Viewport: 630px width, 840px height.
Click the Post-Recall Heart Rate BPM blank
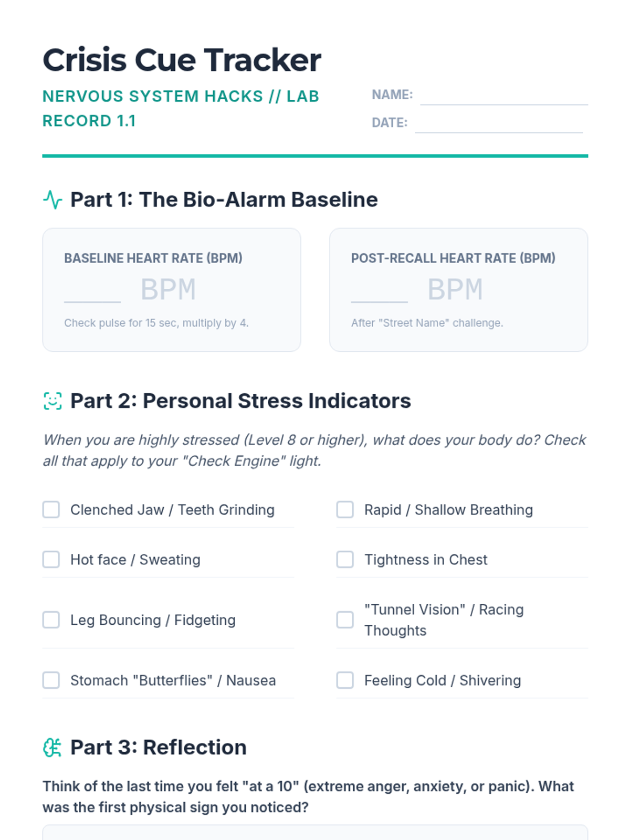(x=379, y=291)
